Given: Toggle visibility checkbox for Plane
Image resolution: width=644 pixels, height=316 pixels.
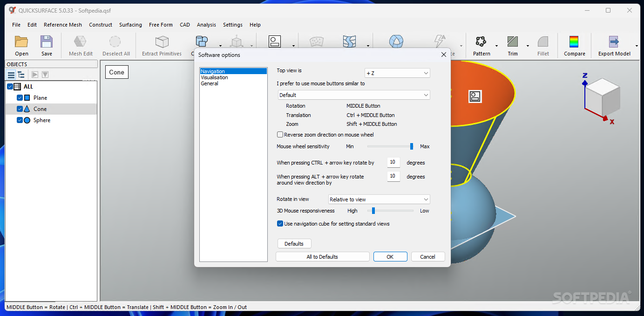Looking at the screenshot, I should tap(20, 97).
